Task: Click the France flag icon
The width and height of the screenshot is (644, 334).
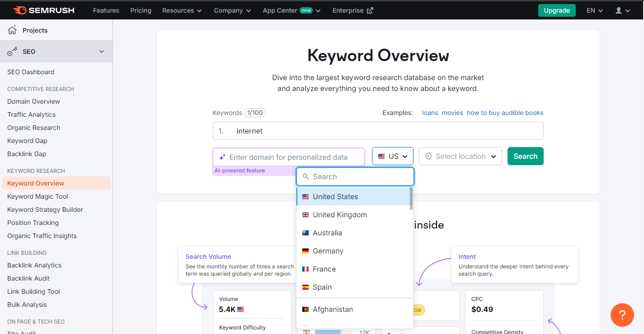Action: pyautogui.click(x=306, y=269)
